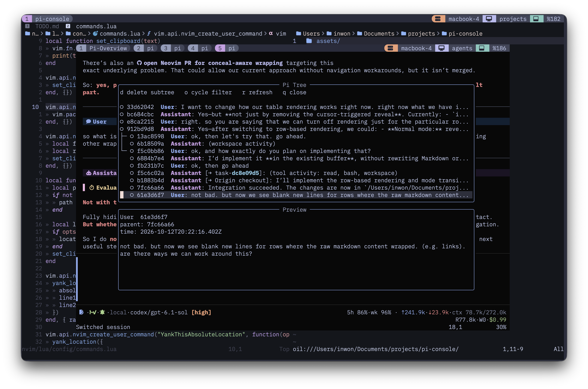Select the pi-console session tab

point(47,19)
